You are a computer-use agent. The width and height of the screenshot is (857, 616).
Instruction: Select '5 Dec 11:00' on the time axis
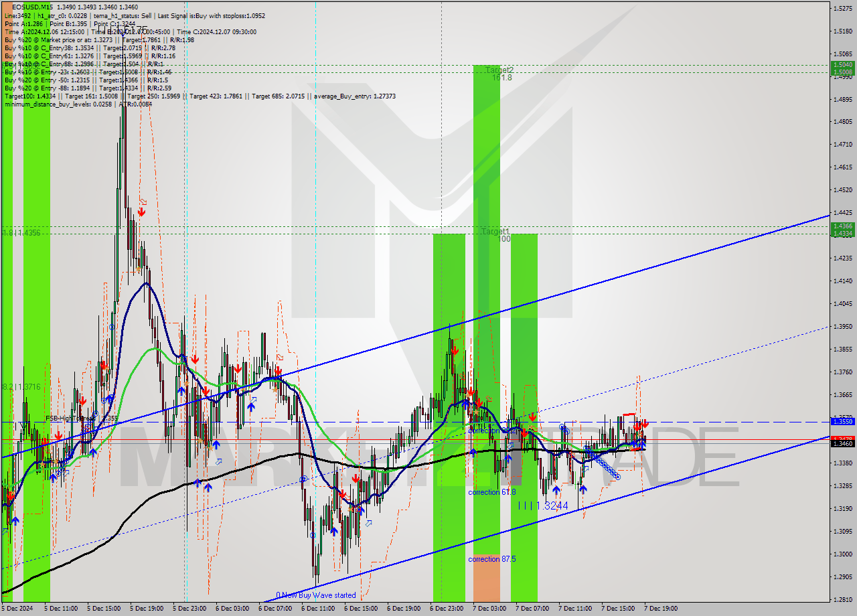pyautogui.click(x=61, y=609)
